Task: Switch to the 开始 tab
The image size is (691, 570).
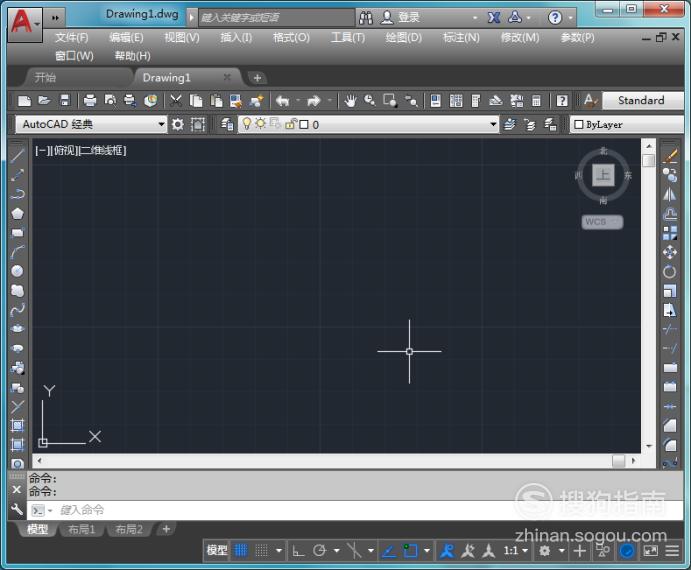Action: click(45, 78)
